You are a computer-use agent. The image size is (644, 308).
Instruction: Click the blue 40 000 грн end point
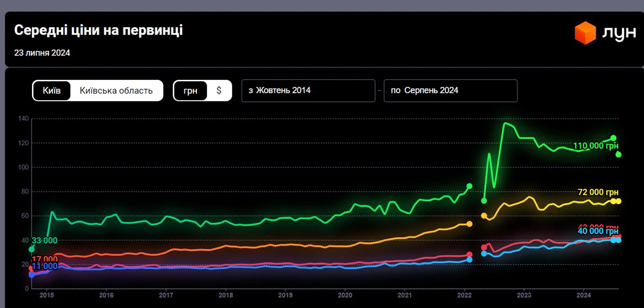tap(618, 240)
